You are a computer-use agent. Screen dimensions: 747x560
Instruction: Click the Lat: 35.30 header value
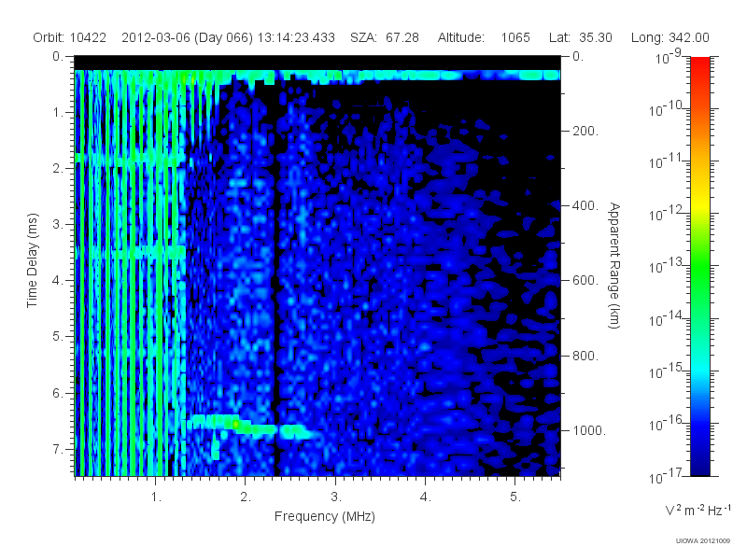(x=580, y=37)
